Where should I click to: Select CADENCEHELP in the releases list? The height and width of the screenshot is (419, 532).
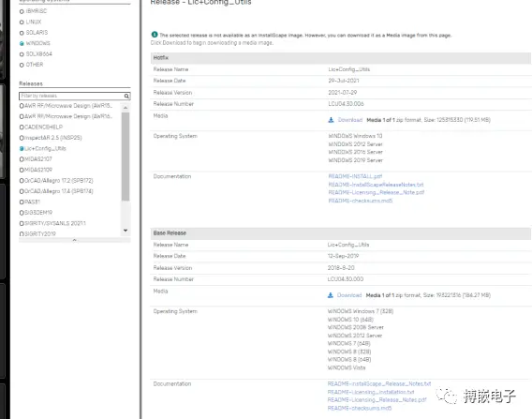(x=41, y=127)
